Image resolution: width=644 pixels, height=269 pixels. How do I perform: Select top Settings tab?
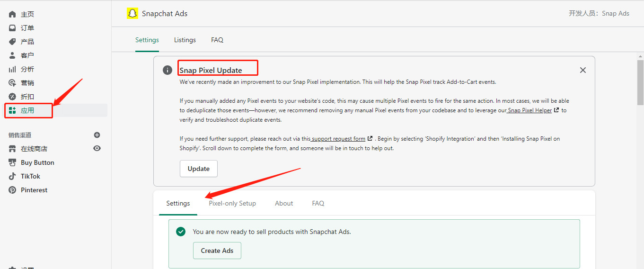147,40
